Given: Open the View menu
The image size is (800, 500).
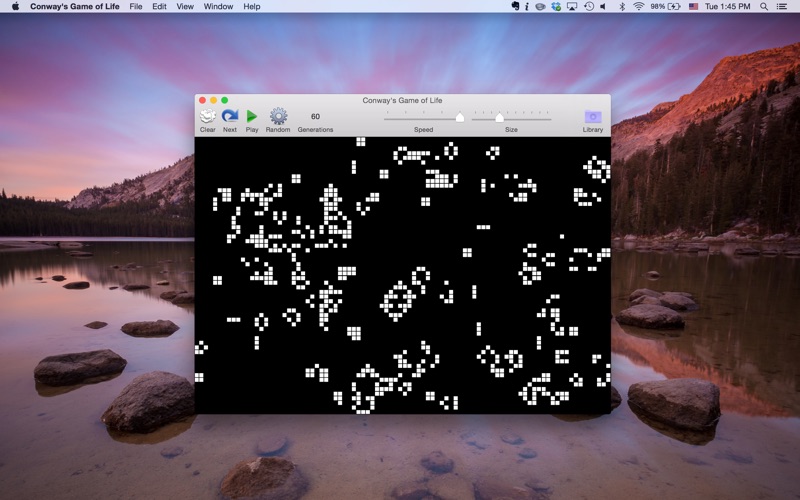Looking at the screenshot, I should pos(185,6).
